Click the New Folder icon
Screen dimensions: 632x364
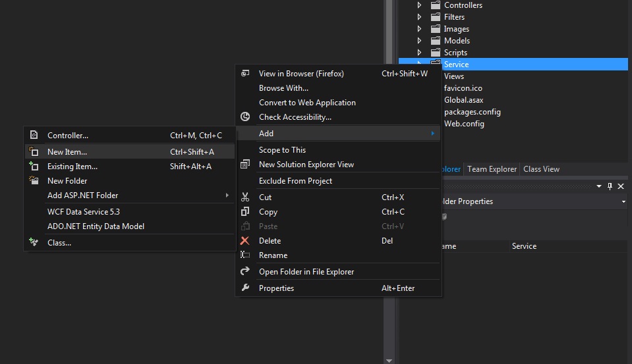(34, 180)
